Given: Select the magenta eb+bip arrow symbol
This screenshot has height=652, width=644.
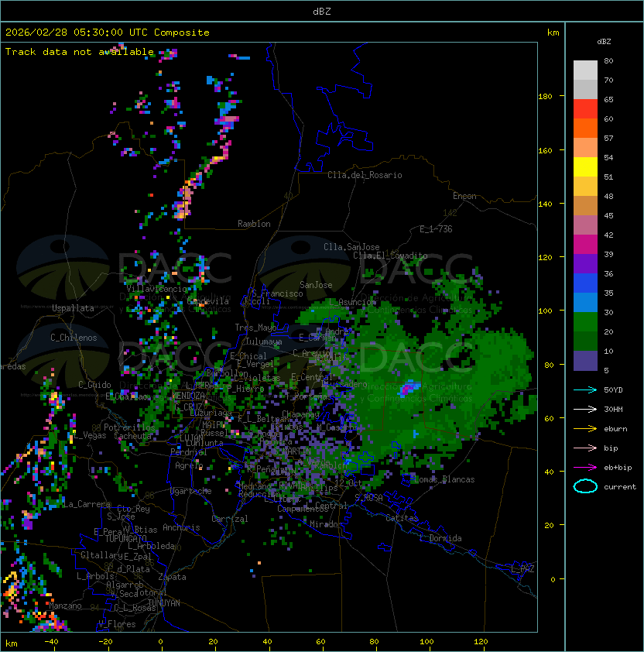Looking at the screenshot, I should click(585, 468).
